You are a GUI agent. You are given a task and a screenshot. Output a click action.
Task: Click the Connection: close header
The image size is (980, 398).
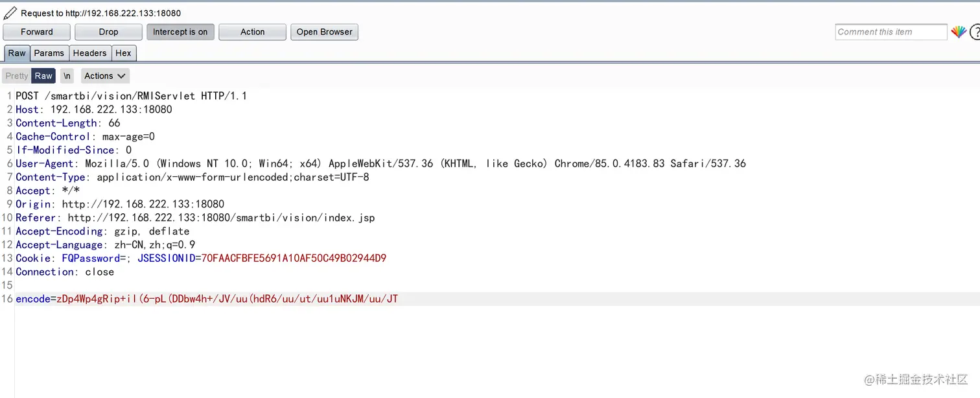point(65,272)
